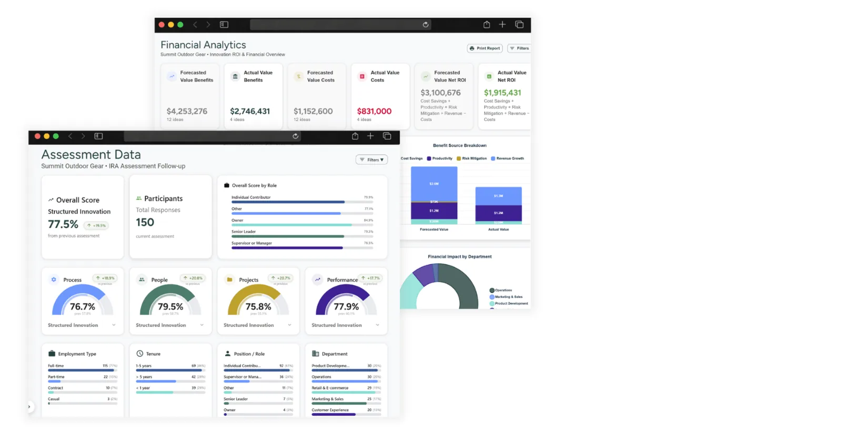This screenshot has height=438, width=868.
Task: Click address bar in Assessment Data window
Action: pos(213,136)
